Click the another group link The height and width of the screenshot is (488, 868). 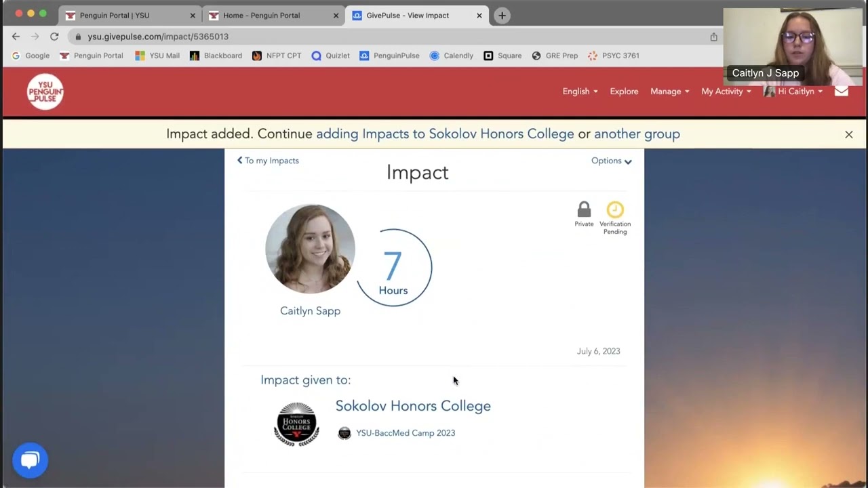[x=637, y=134]
